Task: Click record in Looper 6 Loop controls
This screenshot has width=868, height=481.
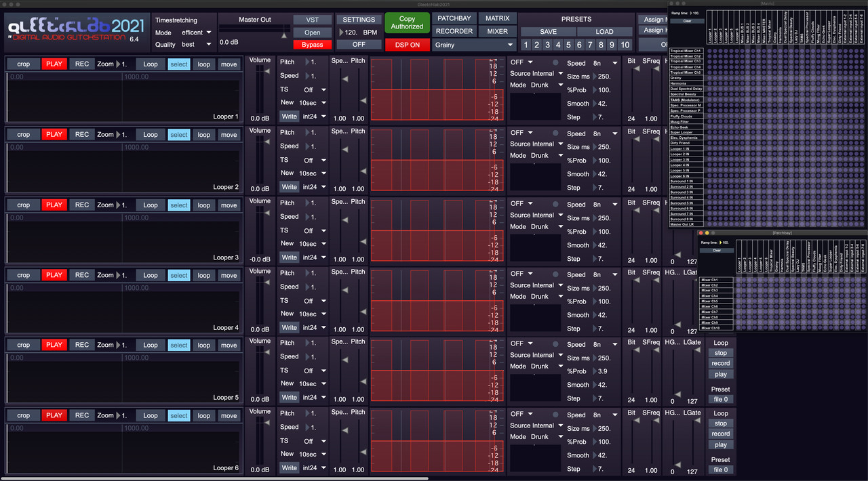Action: click(x=721, y=434)
